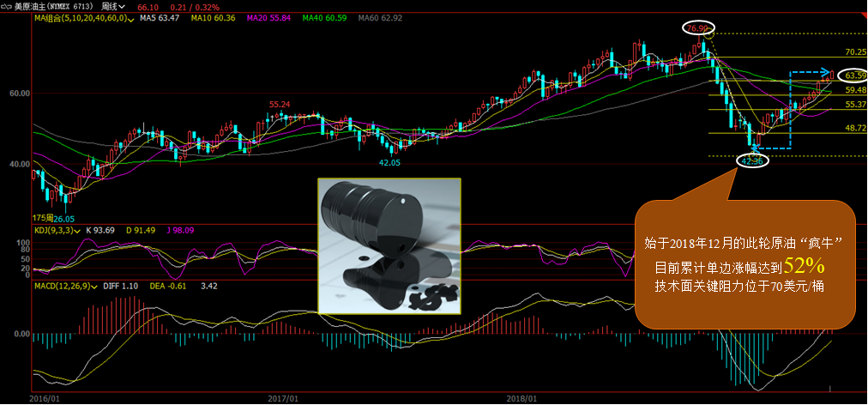
Task: Click the green MA40 60.59 legend label
Action: tap(323, 18)
